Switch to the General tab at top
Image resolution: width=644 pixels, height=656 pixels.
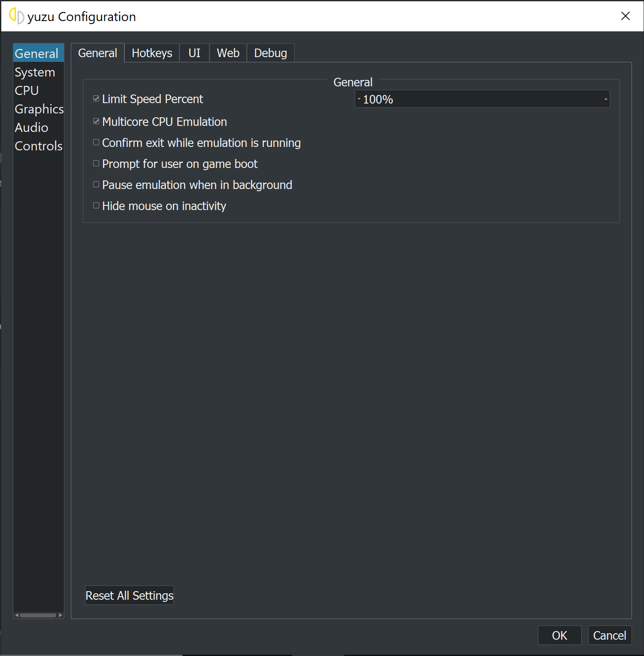pos(97,53)
